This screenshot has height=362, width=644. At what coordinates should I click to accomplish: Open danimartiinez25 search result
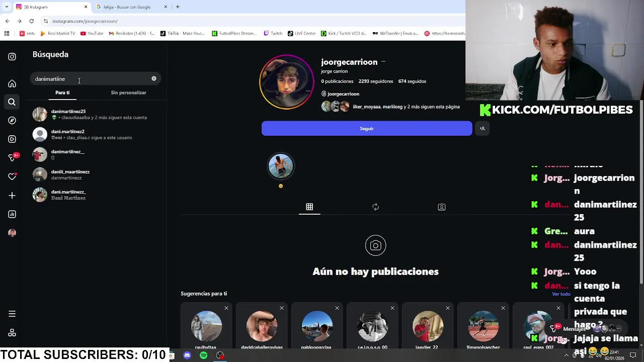click(x=96, y=114)
